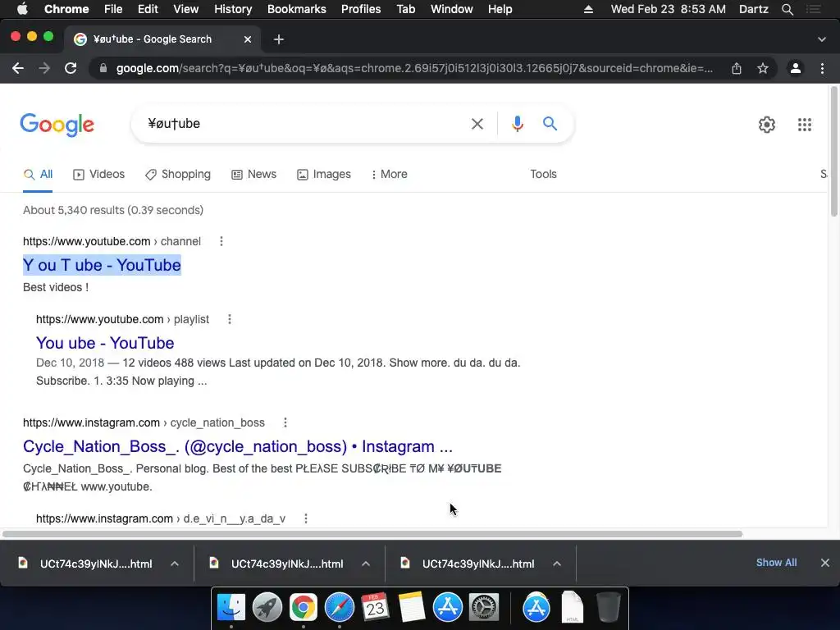Open Spotlight search in menu bar
Screen dimensions: 840x630
[x=787, y=9]
